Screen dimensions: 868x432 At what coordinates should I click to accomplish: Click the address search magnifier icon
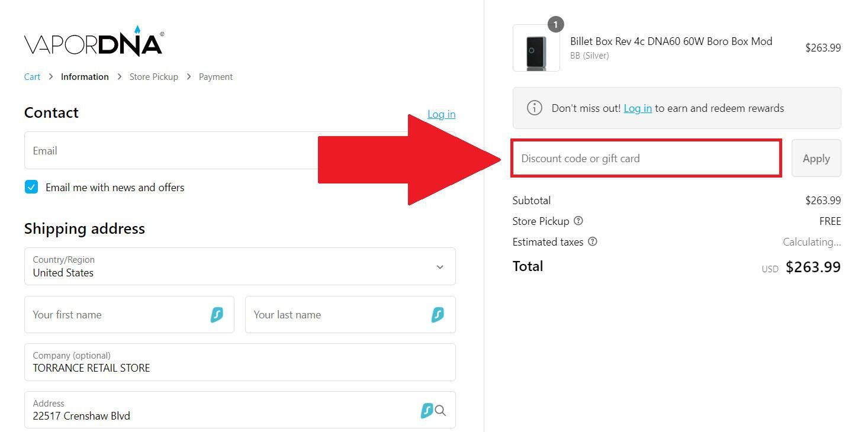click(x=441, y=410)
